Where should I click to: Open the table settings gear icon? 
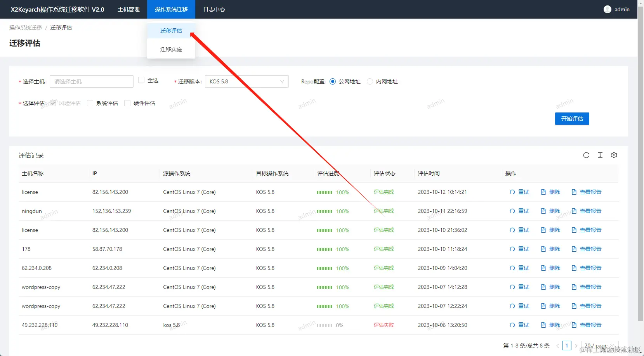tap(614, 155)
